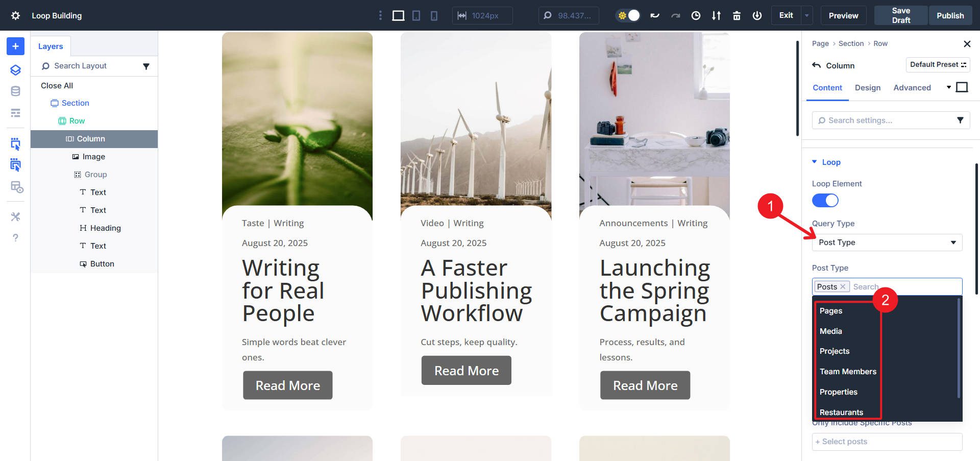The image size is (980, 461).
Task: Select the Layers tab
Action: point(51,46)
